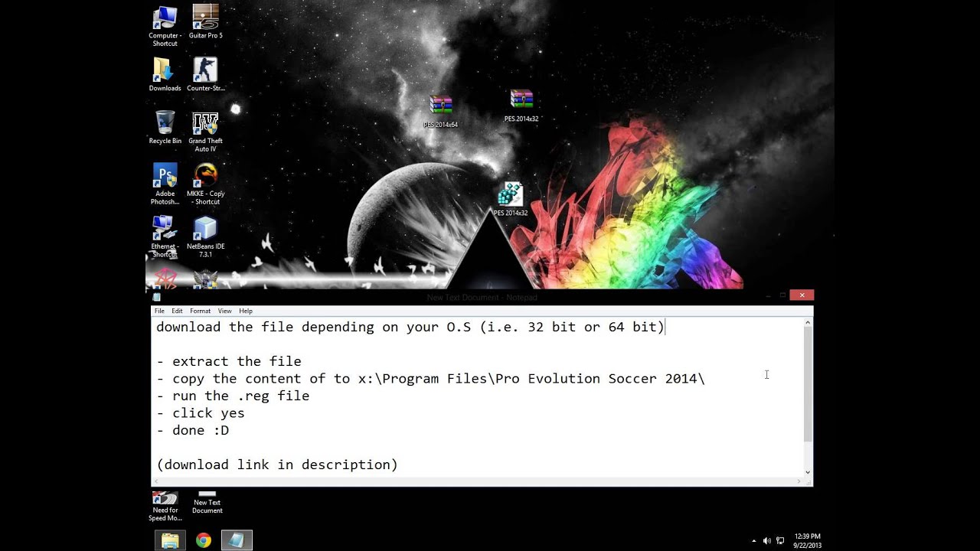Select the Grand Theft Auto IV icon
Viewport: 980px width, 551px height.
pyautogui.click(x=205, y=131)
